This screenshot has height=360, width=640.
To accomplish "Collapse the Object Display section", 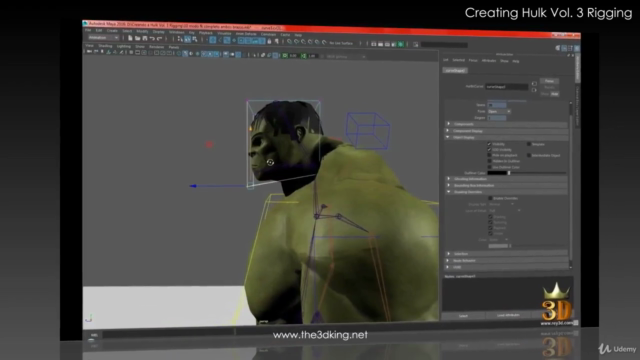I will pos(506,138).
